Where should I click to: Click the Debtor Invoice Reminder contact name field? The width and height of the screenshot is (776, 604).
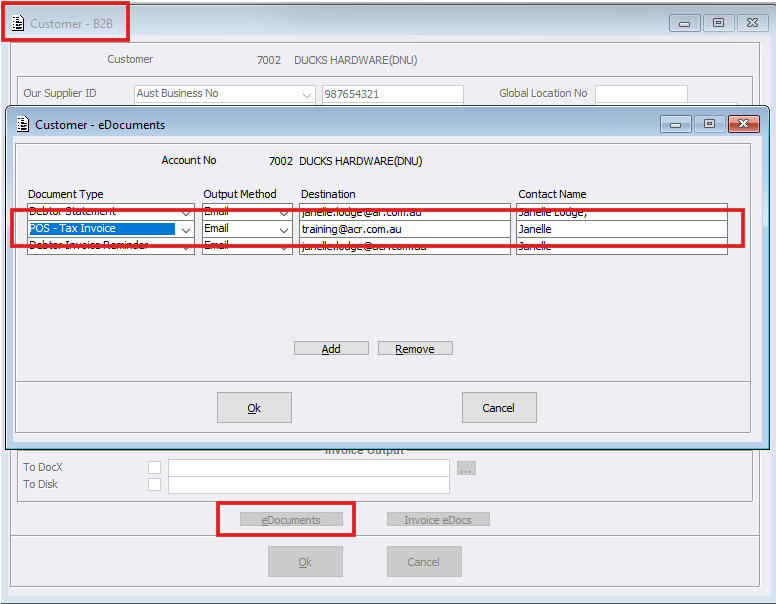coord(622,246)
